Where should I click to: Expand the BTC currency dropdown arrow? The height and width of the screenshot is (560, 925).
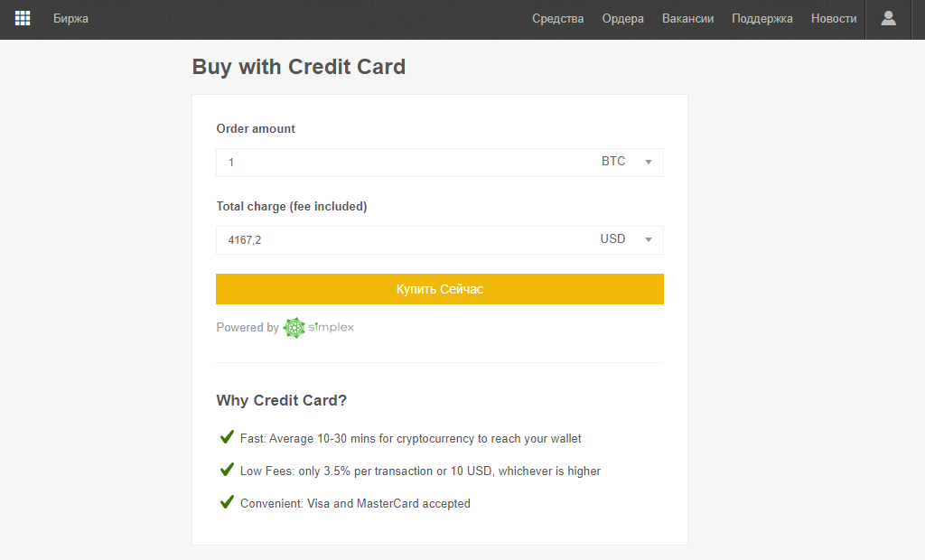coord(649,163)
